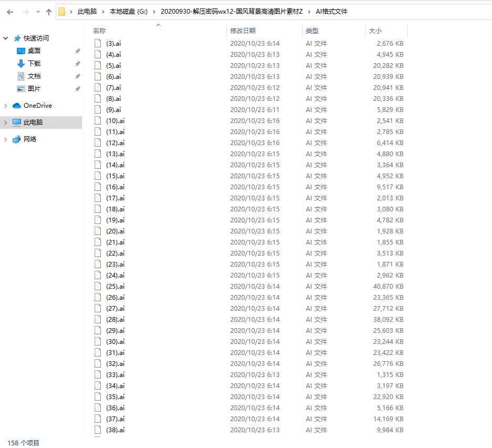Go up one folder level arrow
This screenshot has height=448, width=492.
(x=49, y=12)
